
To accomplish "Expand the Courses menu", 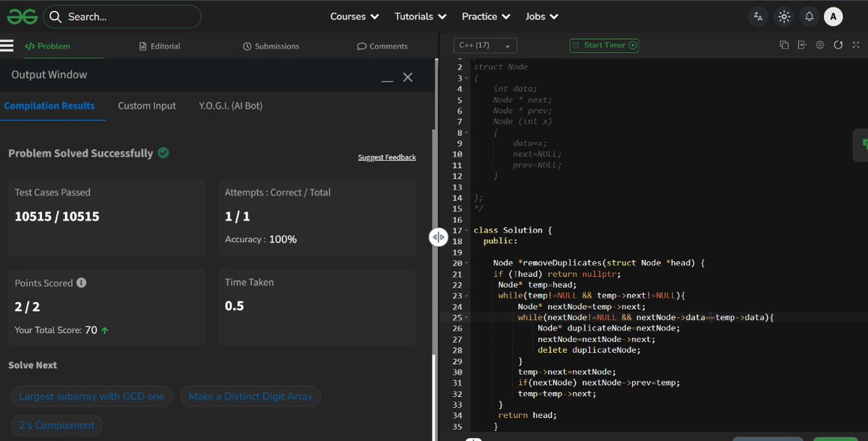I will tap(354, 16).
